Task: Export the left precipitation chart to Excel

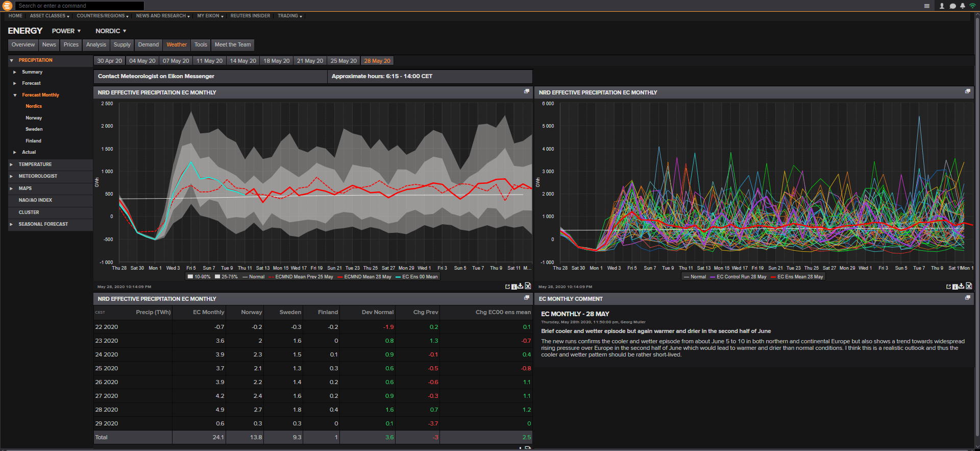Action: [528, 286]
